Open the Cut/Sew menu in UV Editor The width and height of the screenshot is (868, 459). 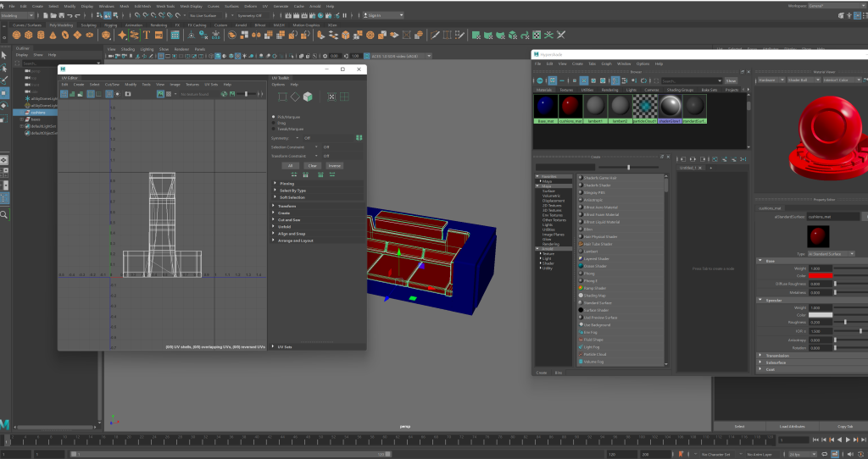coord(113,85)
